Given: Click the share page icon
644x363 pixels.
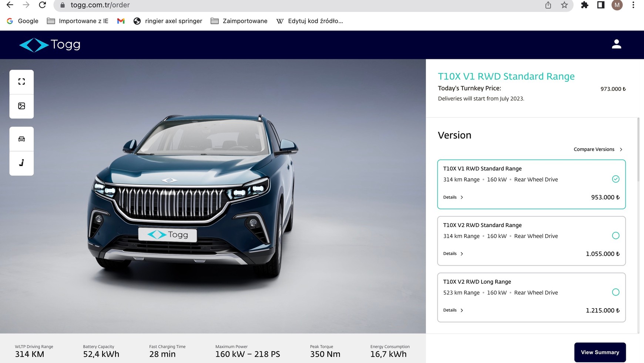Looking at the screenshot, I should point(548,5).
